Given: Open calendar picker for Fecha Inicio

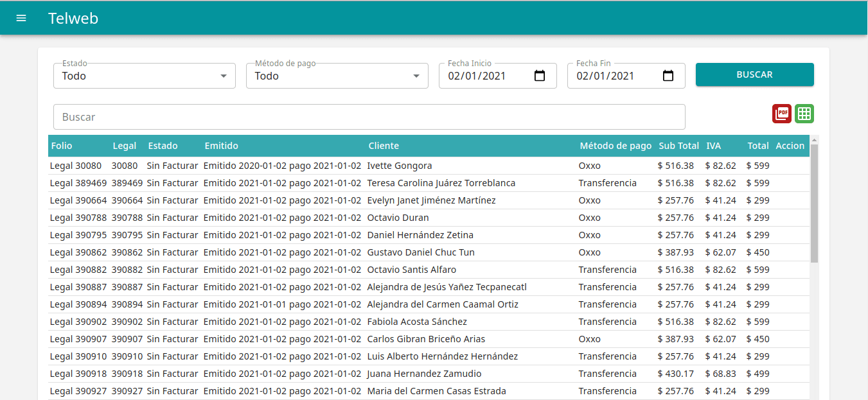Looking at the screenshot, I should tap(540, 76).
